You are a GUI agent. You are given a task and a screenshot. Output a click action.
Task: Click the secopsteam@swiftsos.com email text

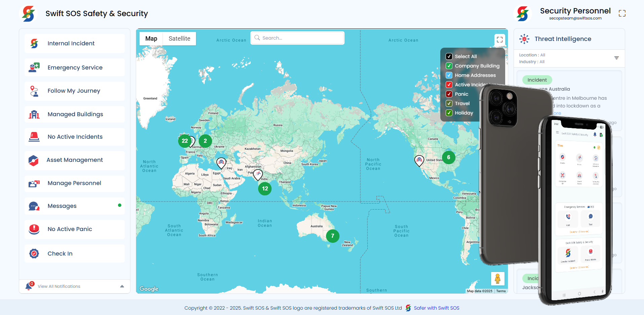click(x=575, y=18)
